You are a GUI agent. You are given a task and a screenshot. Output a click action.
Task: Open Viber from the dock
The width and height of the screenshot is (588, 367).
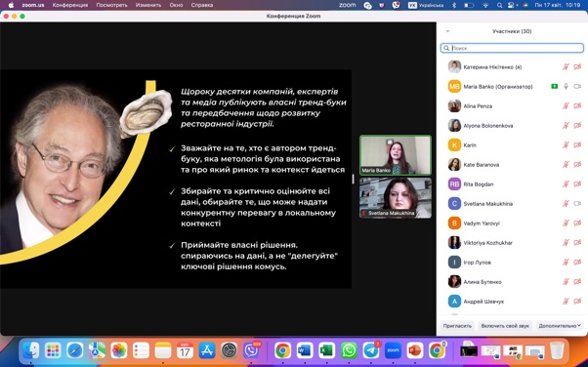coord(251,350)
